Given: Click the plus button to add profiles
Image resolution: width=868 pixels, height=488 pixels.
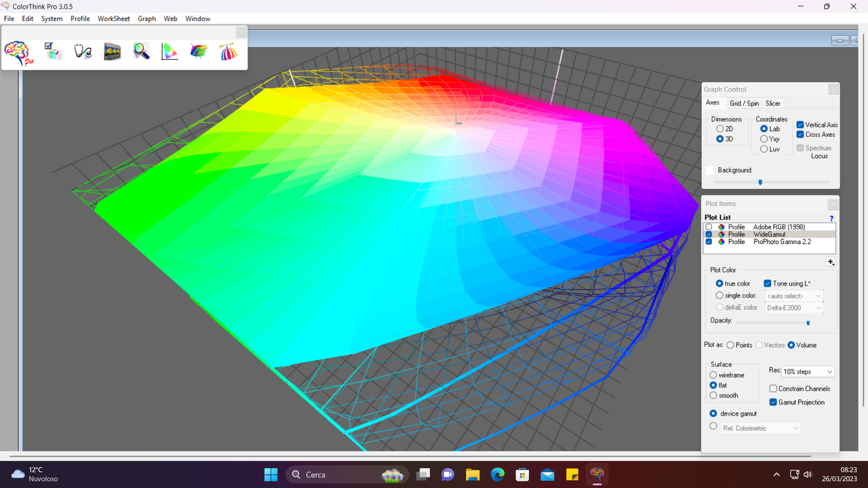Looking at the screenshot, I should pyautogui.click(x=831, y=262).
